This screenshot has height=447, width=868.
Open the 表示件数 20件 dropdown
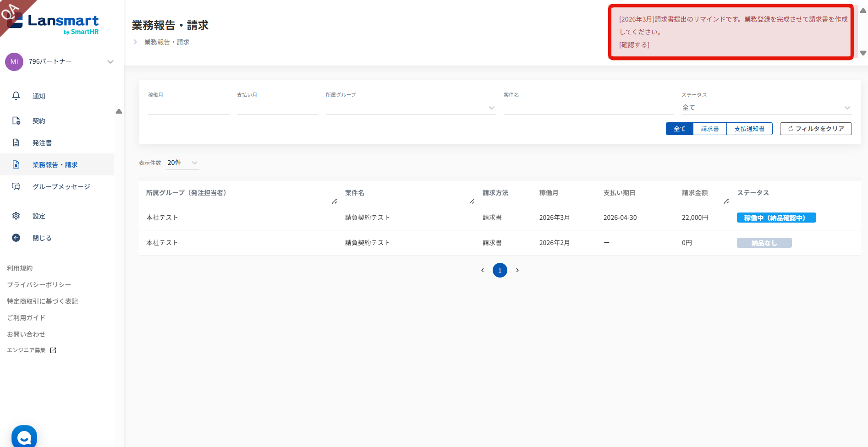182,163
